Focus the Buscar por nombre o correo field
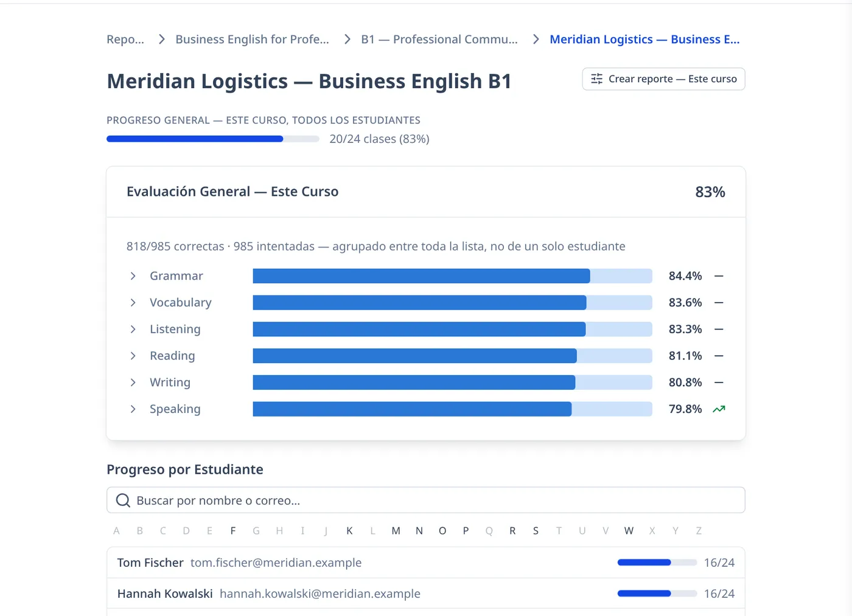This screenshot has width=852, height=616. (426, 500)
